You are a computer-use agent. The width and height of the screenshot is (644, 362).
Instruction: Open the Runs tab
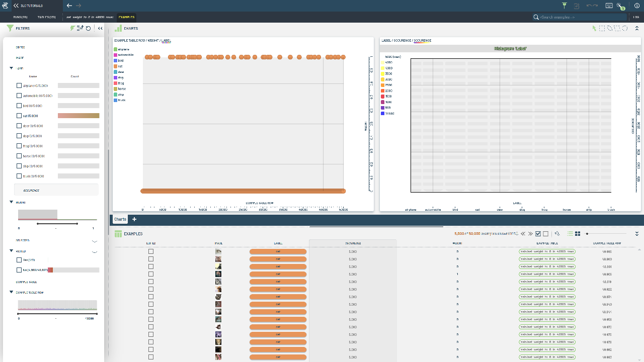[20, 17]
